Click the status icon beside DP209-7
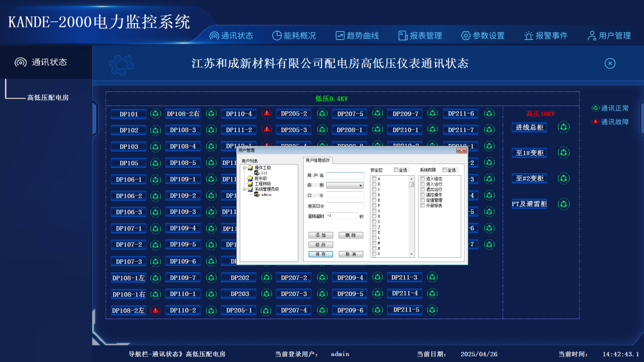 (433, 113)
